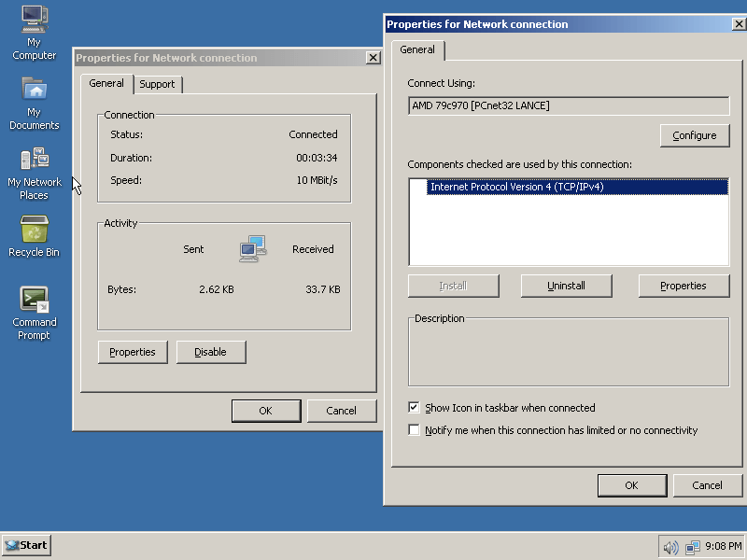Select General tab in the right properties window
This screenshot has height=560, width=747.
pos(417,50)
